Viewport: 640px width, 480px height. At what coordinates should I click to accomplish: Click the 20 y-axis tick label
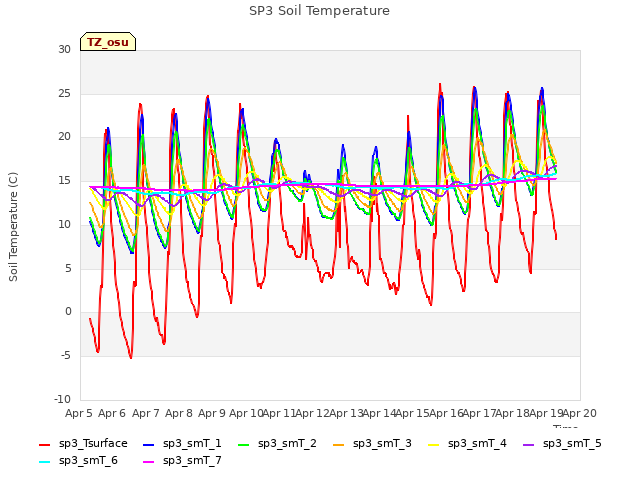[64, 137]
